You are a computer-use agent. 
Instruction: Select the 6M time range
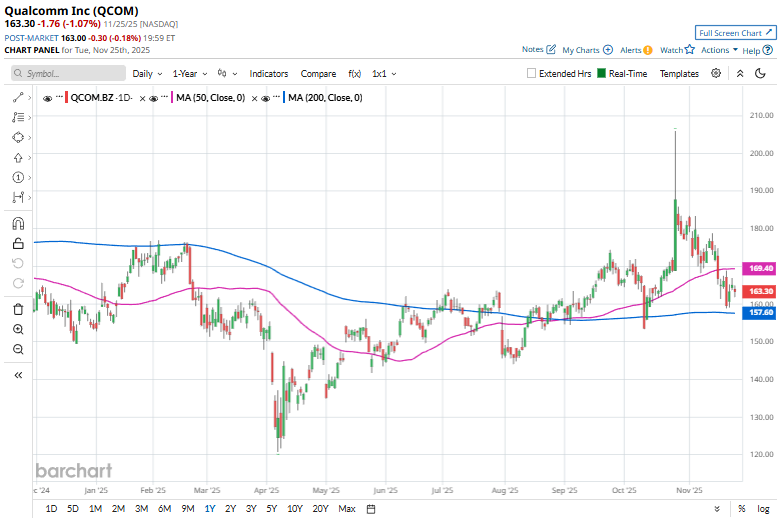click(164, 509)
